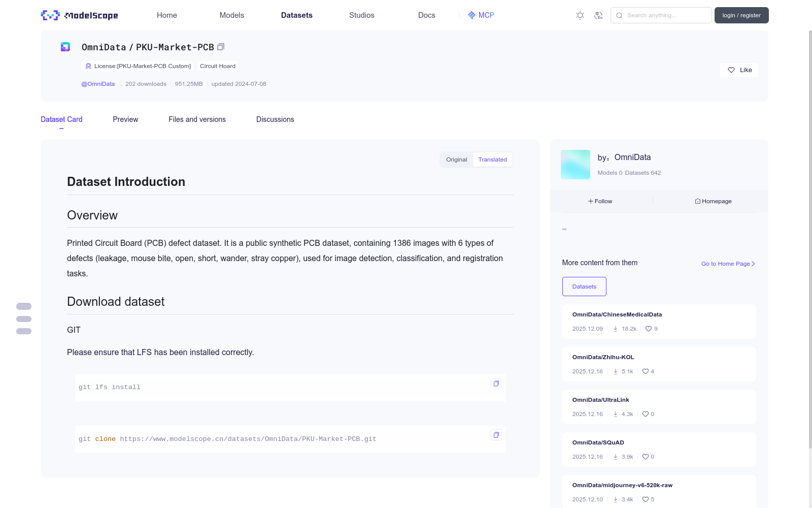Open the floating side menu handle
This screenshot has height=508, width=812.
click(x=24, y=319)
